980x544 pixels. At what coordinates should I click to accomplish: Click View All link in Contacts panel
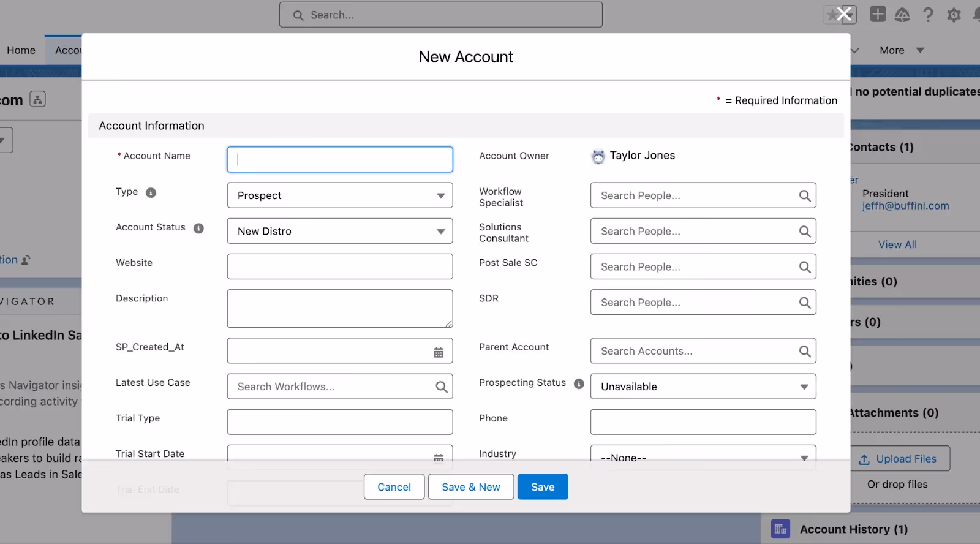pos(897,244)
